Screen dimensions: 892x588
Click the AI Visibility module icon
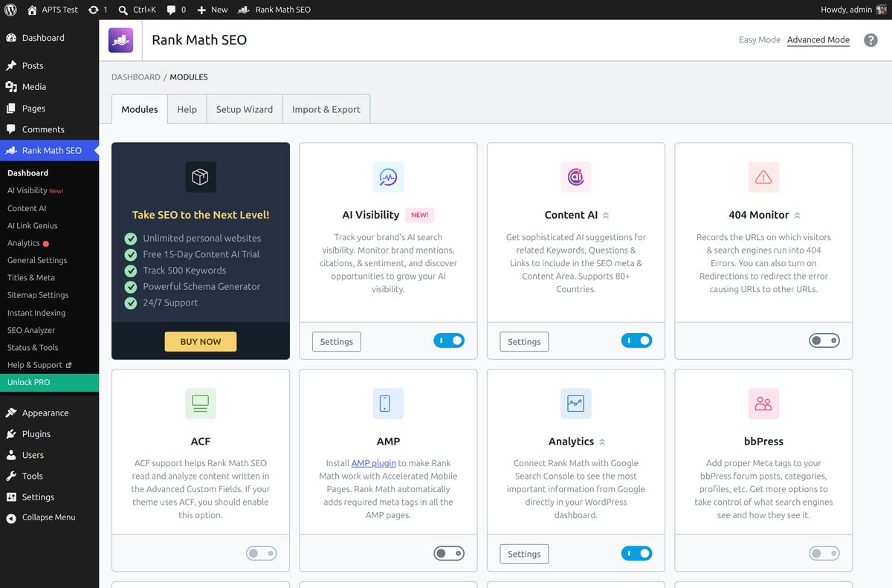388,177
